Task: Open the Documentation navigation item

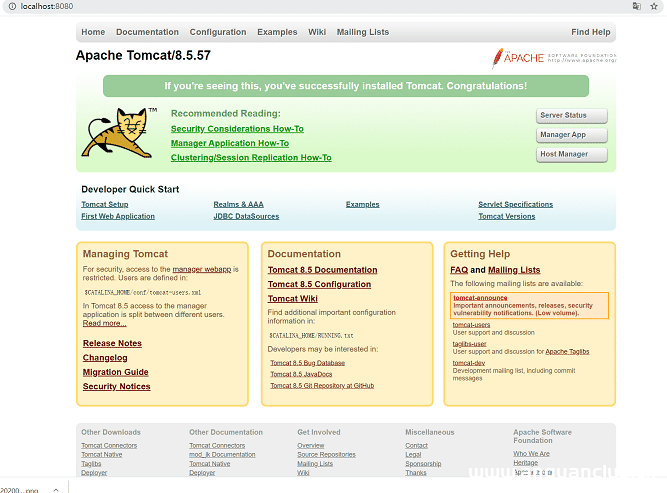Action: 147,32
